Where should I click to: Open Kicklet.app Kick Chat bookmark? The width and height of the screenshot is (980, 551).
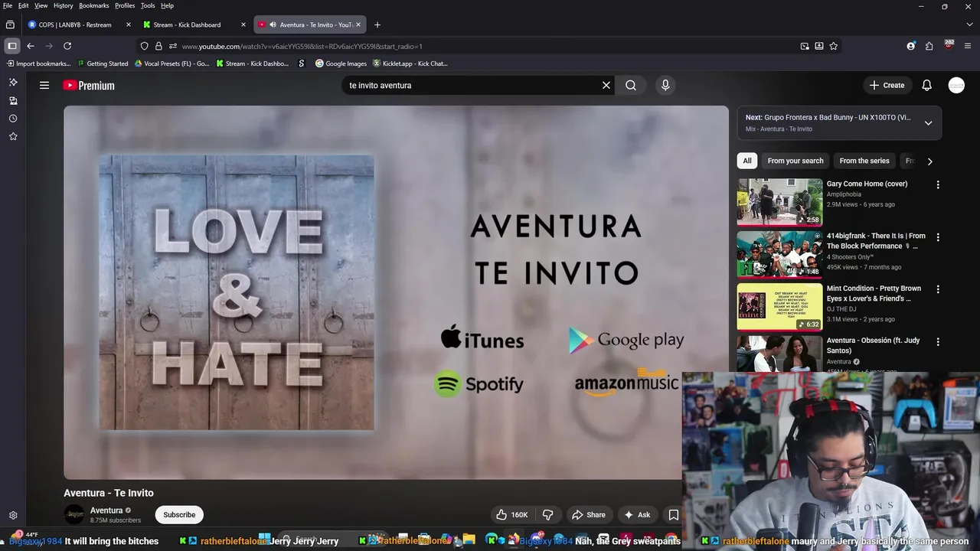[410, 64]
